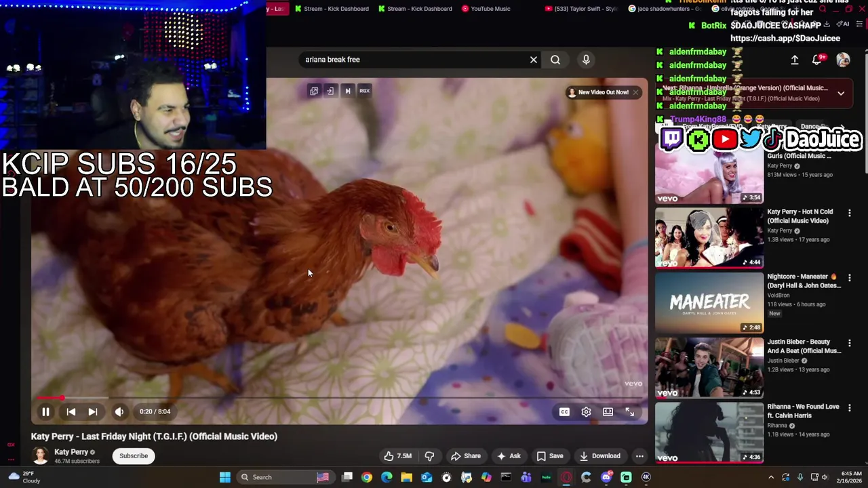Click the ariana break free search field
This screenshot has height=488, width=868.
click(x=414, y=60)
